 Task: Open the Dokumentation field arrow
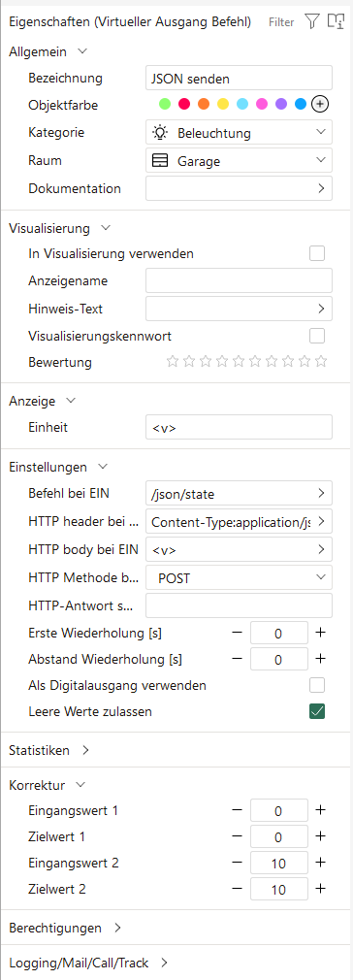[321, 188]
